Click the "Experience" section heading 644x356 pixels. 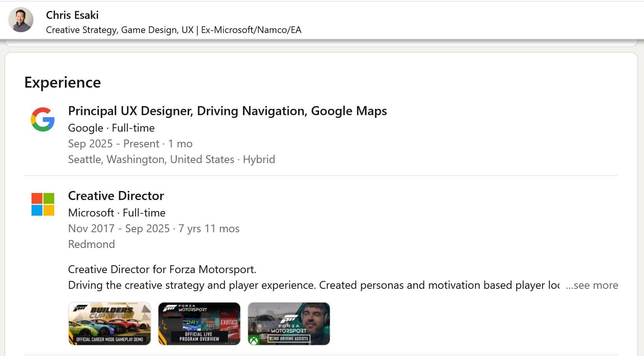point(63,83)
